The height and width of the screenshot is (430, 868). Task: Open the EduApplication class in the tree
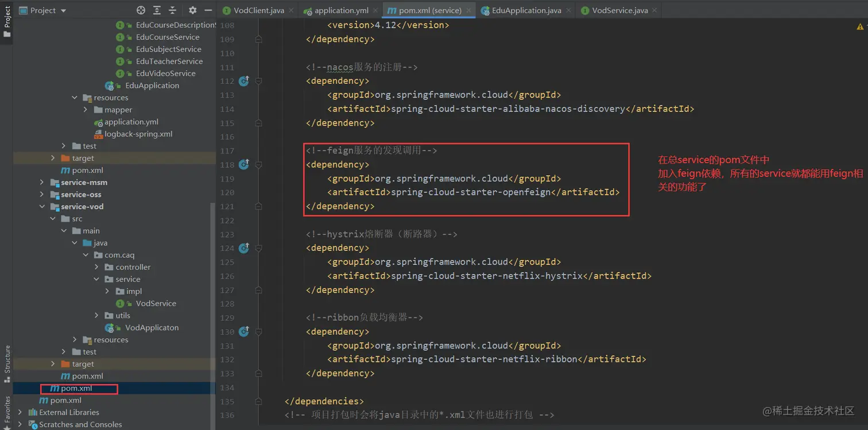coord(152,85)
